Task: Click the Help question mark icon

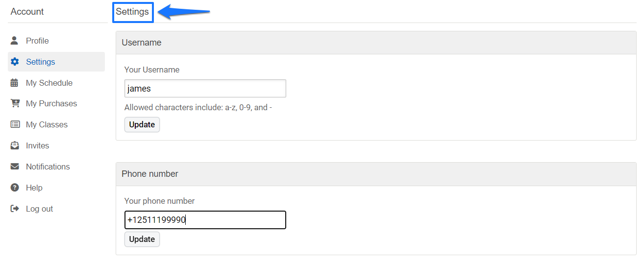Action: pyautogui.click(x=15, y=188)
